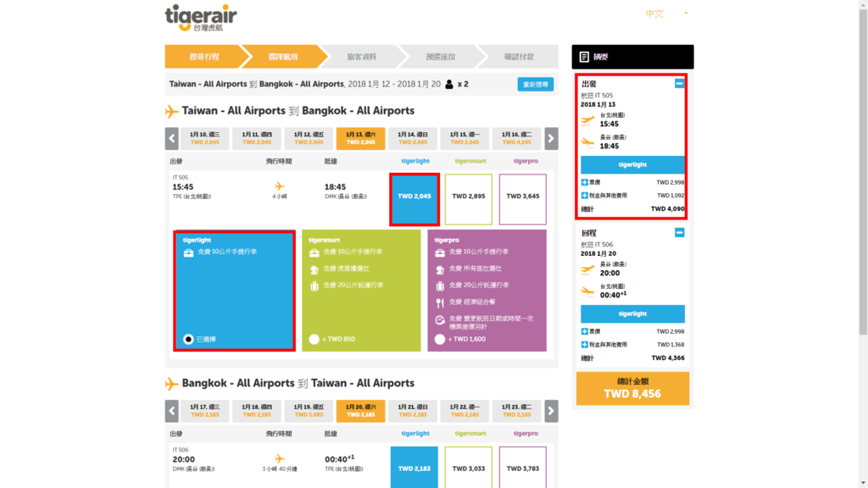Click the seat icon in tigerpro card
The width and height of the screenshot is (868, 488).
point(440,269)
